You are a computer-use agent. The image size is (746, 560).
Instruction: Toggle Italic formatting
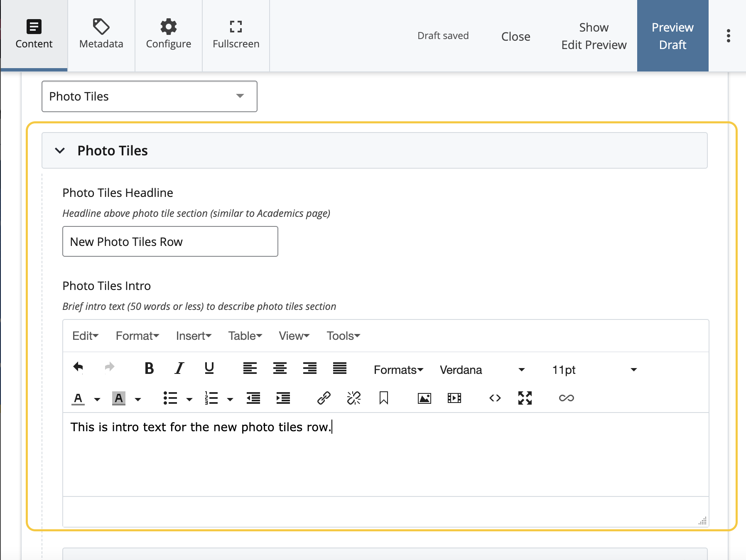click(x=179, y=368)
